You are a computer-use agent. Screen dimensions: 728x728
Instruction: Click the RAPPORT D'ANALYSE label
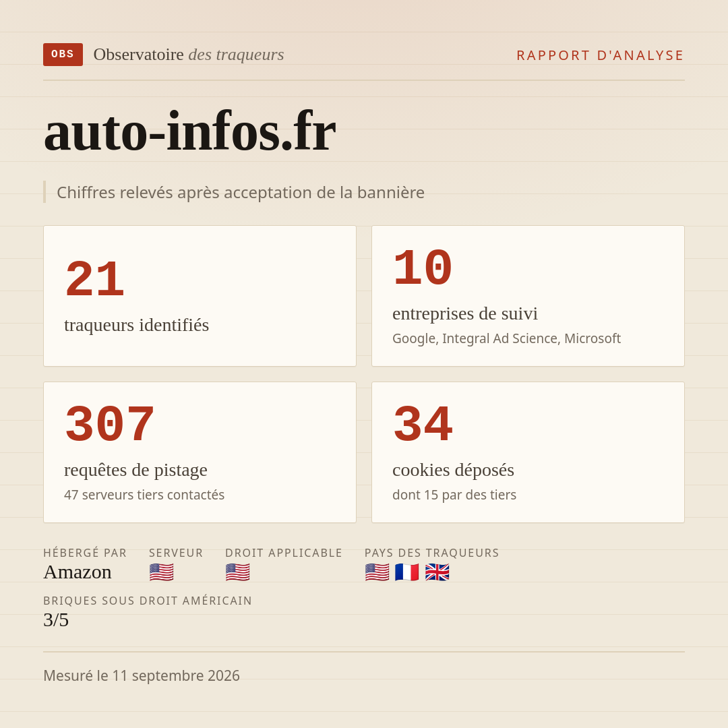[x=601, y=55]
